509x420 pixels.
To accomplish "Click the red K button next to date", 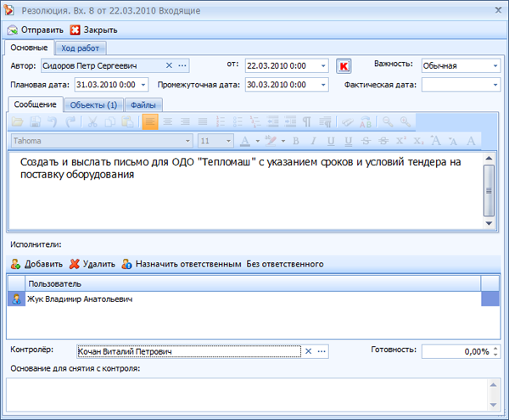I will point(344,66).
